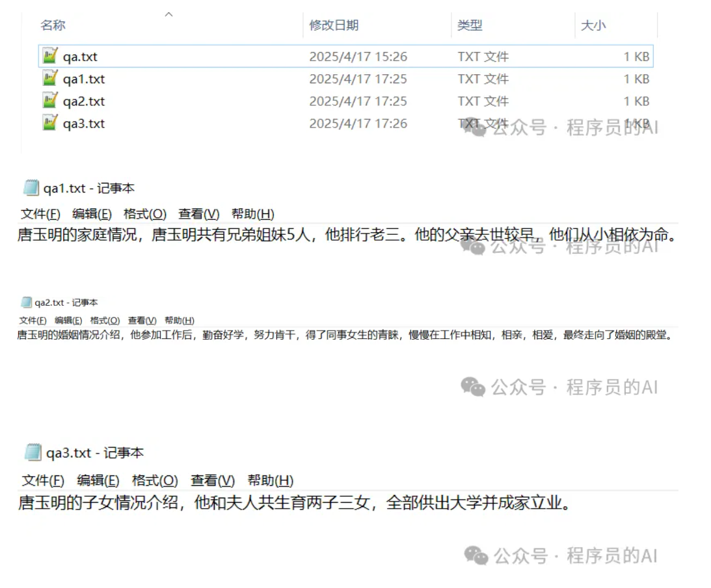This screenshot has width=711, height=588.
Task: Click TXT 文件 type in qa.txt row
Action: 483,57
